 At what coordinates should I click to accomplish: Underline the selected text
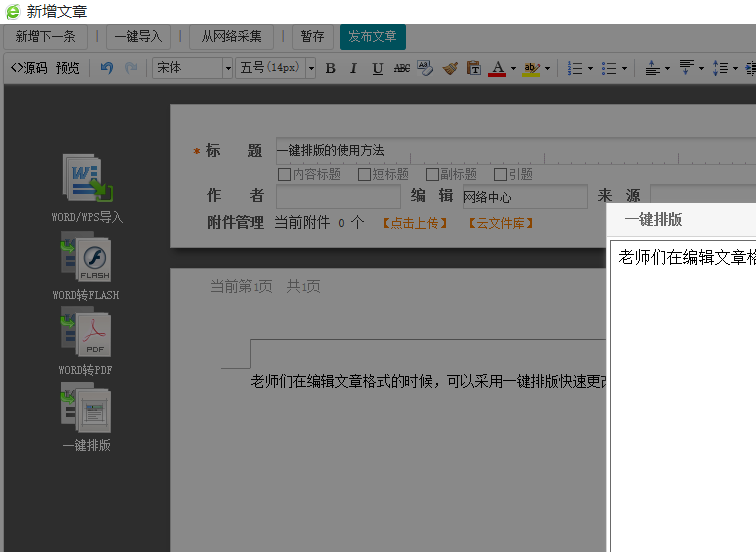[377, 68]
